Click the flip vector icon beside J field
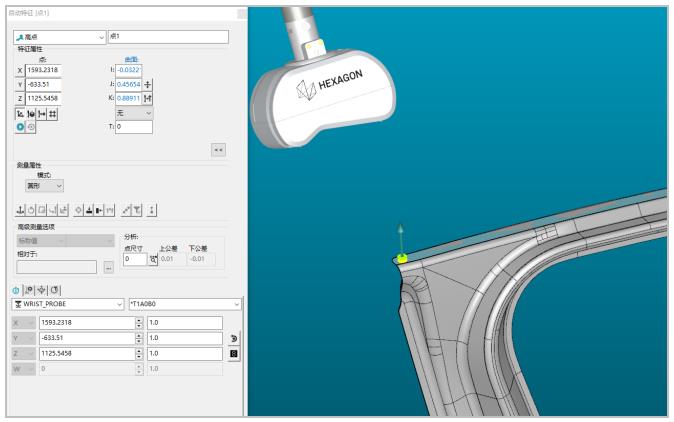This screenshot has width=674, height=422. click(x=148, y=85)
